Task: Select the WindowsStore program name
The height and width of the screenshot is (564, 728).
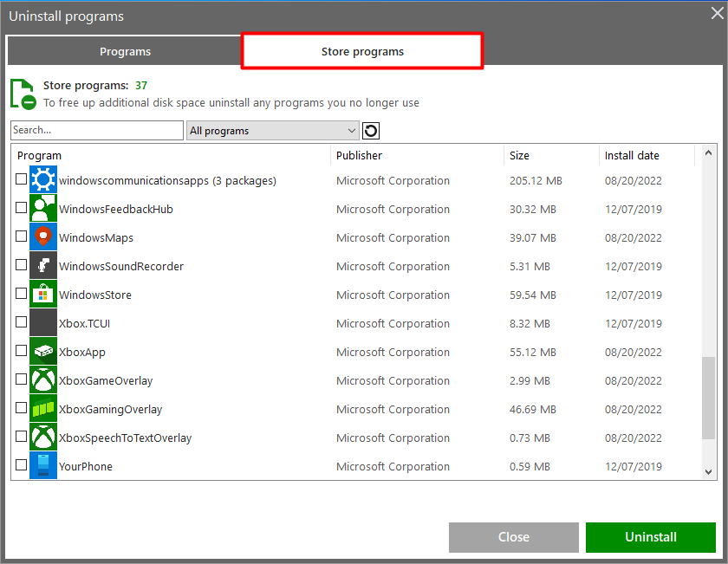Action: click(x=95, y=295)
